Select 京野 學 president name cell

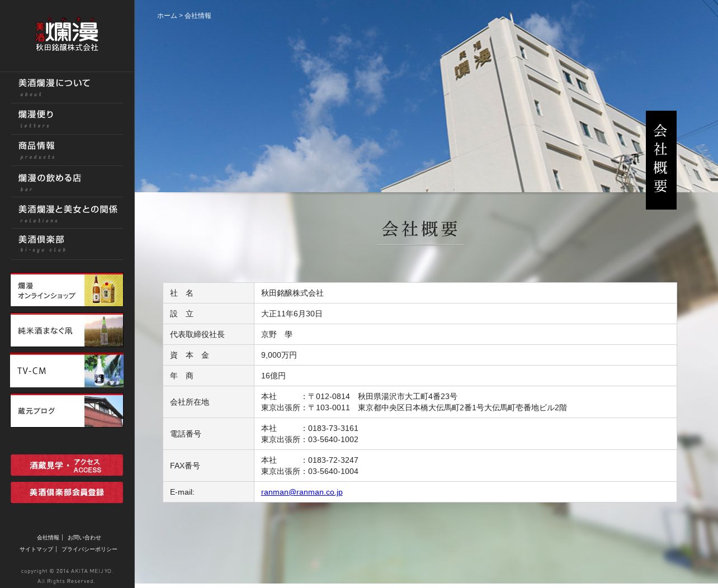(465, 334)
